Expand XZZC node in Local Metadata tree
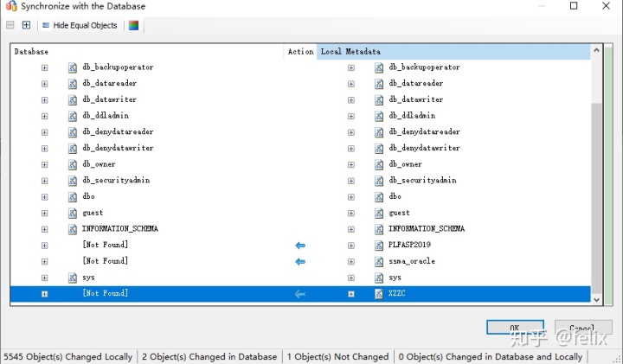This screenshot has height=364, width=623. click(x=351, y=294)
